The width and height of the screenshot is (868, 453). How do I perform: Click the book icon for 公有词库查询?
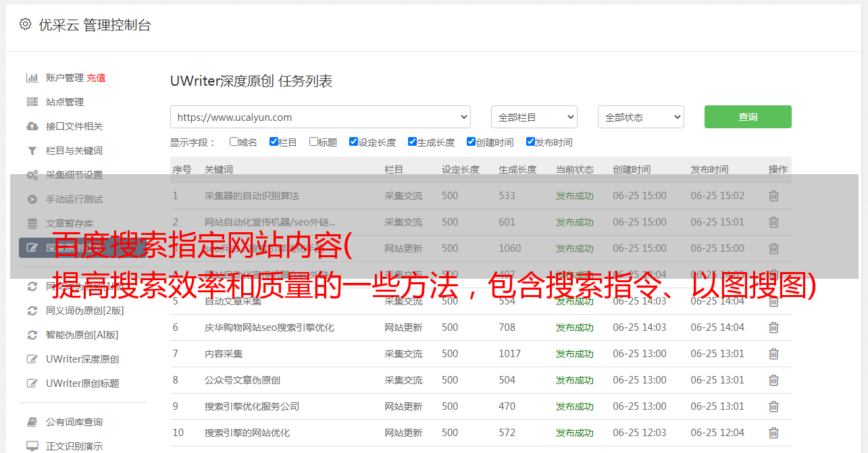[32, 422]
